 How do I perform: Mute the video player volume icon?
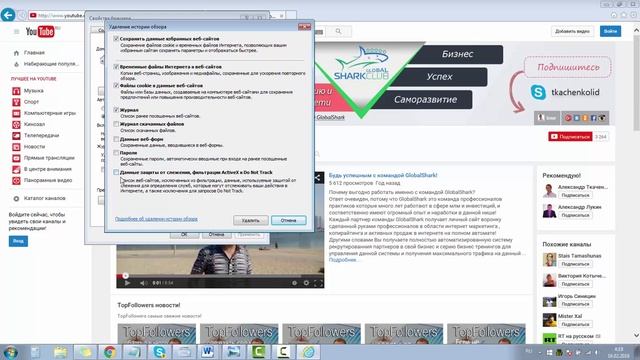(x=143, y=283)
